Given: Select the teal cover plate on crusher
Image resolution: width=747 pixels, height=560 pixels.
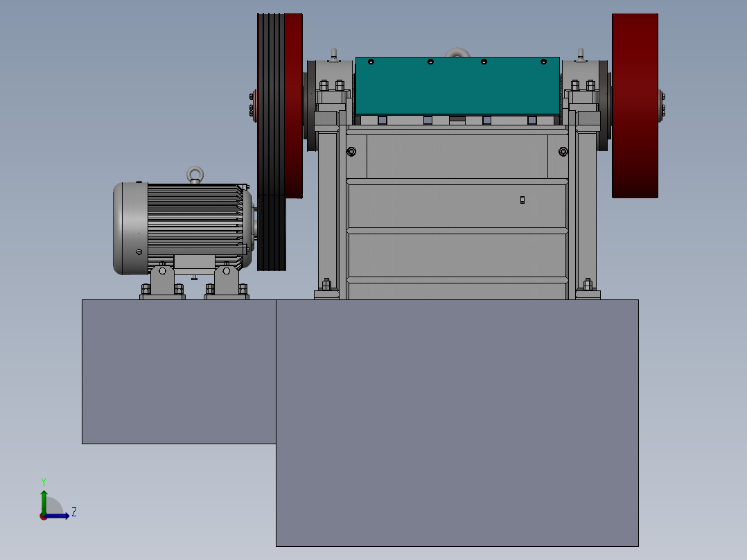Looking at the screenshot, I should coord(457,86).
